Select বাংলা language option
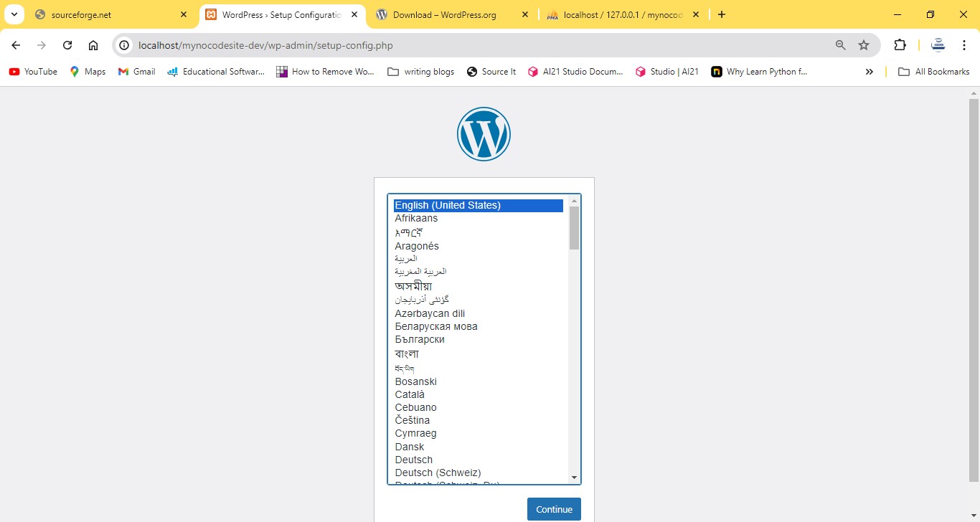The width and height of the screenshot is (980, 522). [x=479, y=354]
